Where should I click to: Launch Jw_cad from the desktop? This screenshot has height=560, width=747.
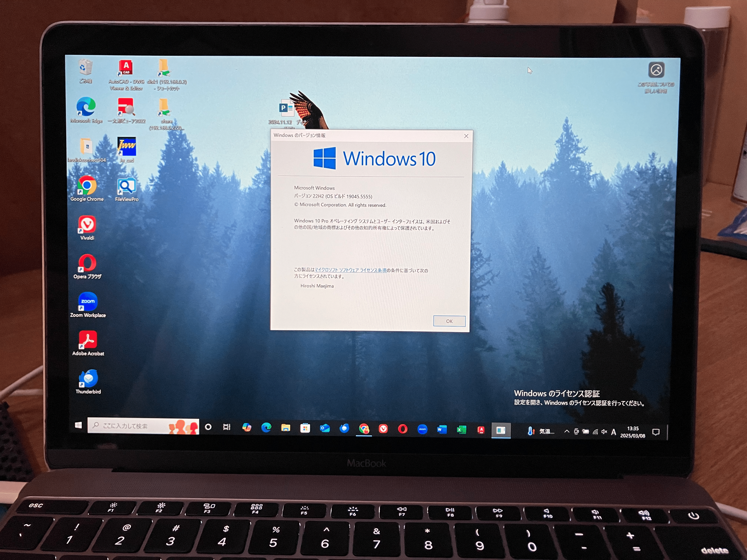pos(127,150)
